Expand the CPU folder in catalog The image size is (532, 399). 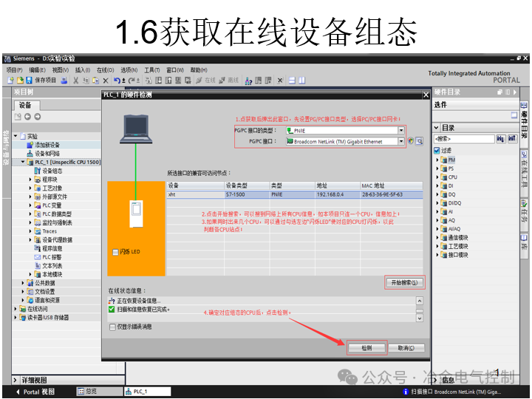coord(437,177)
